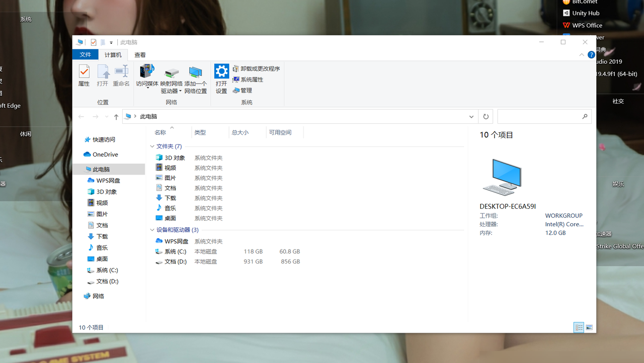
Task: Click 映射网络驱动器 map network drive icon
Action: coord(171,80)
